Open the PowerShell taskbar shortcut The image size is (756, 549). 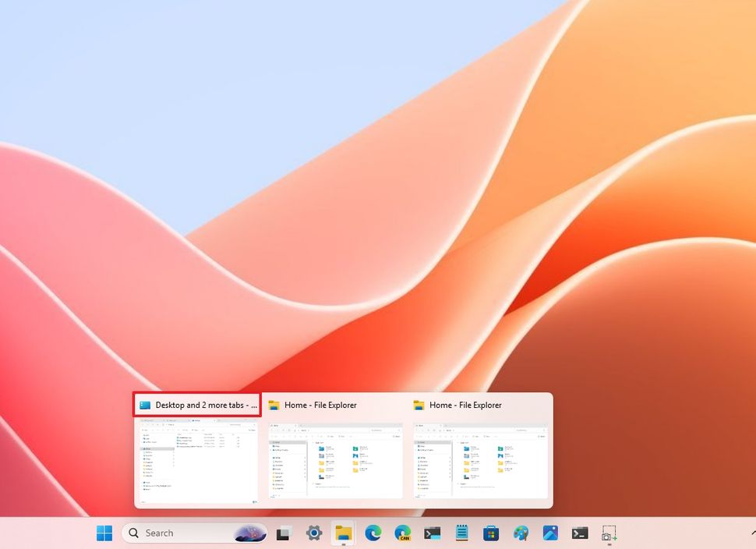point(578,533)
